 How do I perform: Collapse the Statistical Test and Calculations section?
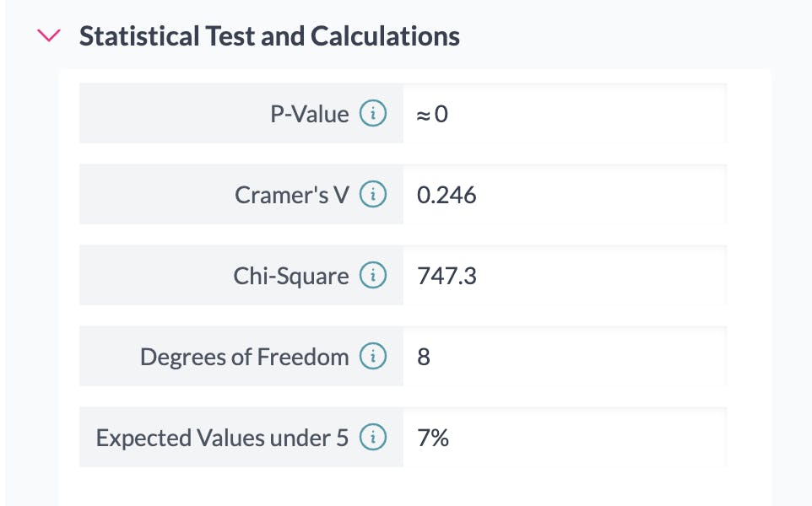(50, 35)
